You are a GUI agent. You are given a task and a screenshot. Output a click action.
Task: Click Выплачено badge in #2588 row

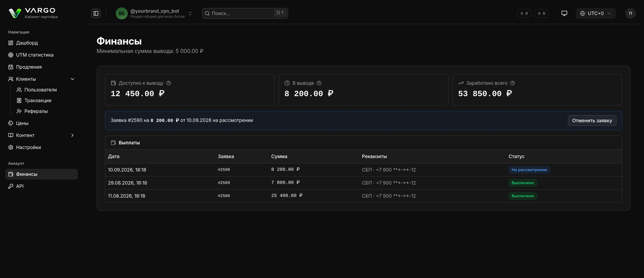(x=523, y=196)
